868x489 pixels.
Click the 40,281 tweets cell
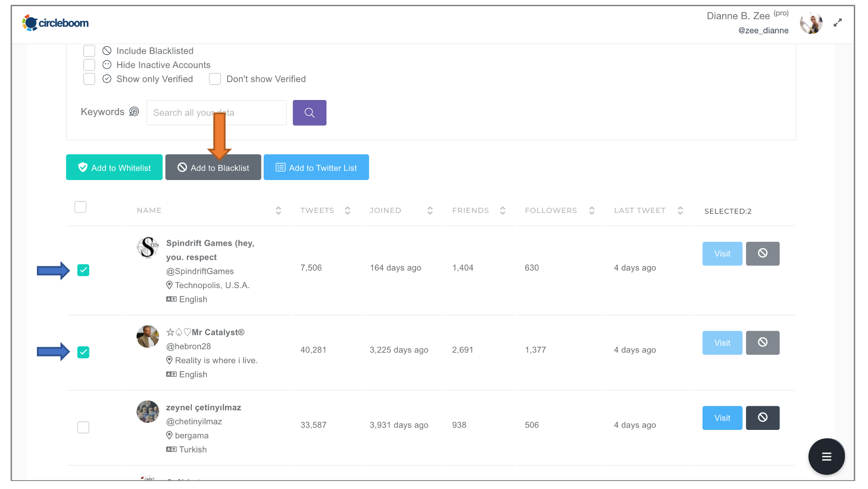coord(313,350)
